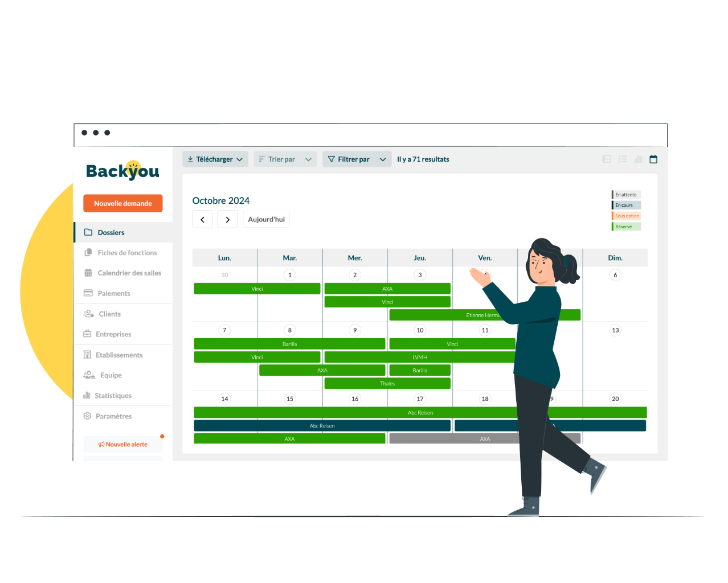Screen dimensions: 728x583
Task: Open the Vinci event on days 7–8
Action: pyautogui.click(x=257, y=357)
